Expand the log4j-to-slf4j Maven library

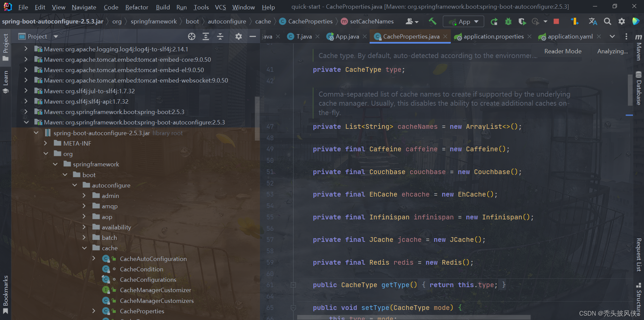pos(26,49)
